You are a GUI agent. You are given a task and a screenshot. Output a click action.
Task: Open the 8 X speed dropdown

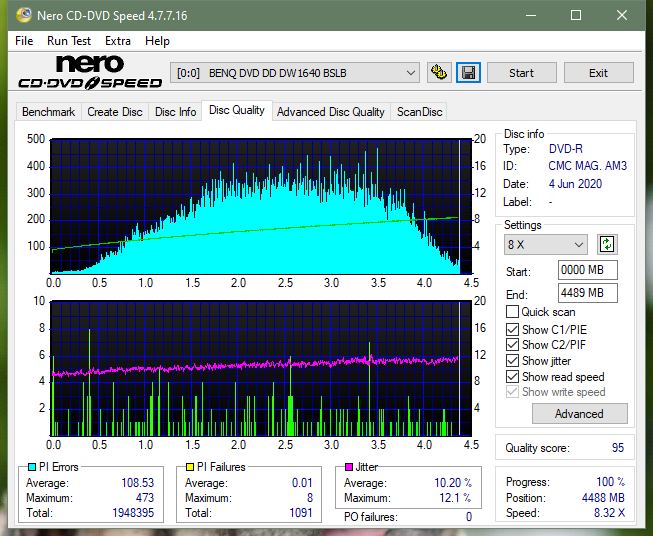[546, 244]
